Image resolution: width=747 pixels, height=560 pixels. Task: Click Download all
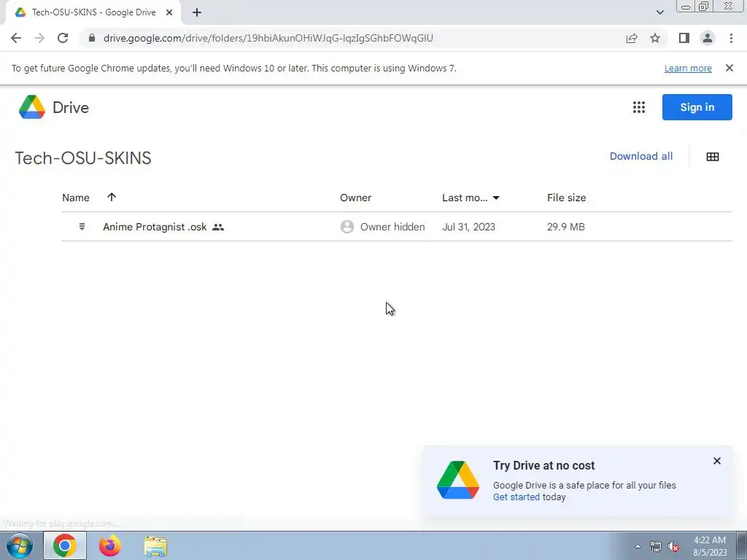[x=640, y=156]
